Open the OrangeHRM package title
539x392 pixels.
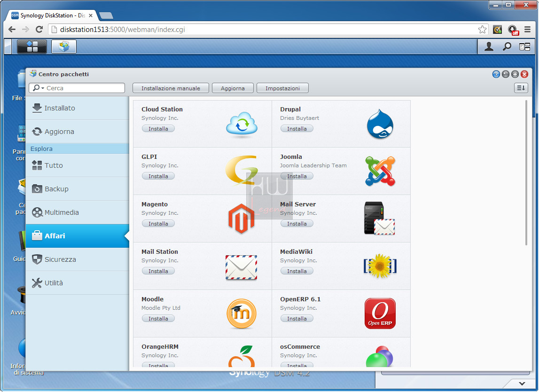[x=160, y=346]
